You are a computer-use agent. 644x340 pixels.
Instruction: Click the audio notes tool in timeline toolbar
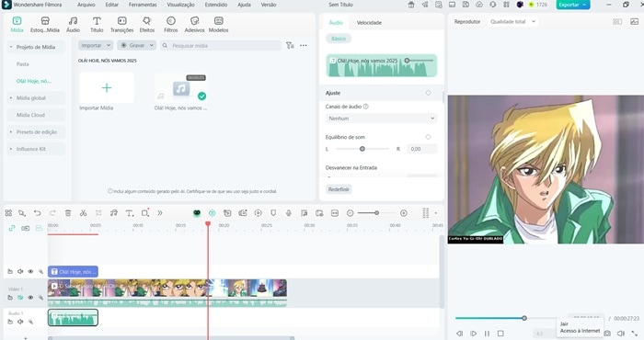114,213
